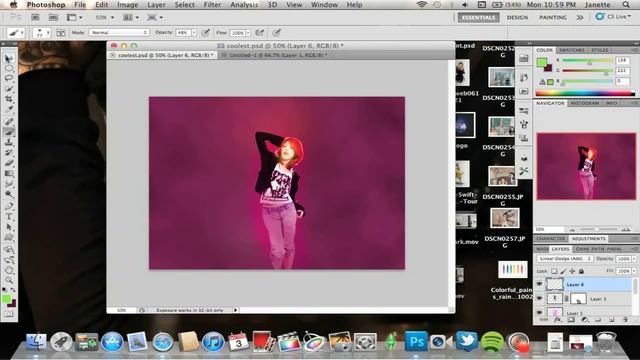
Task: Select the Lasso tool
Action: 9,78
